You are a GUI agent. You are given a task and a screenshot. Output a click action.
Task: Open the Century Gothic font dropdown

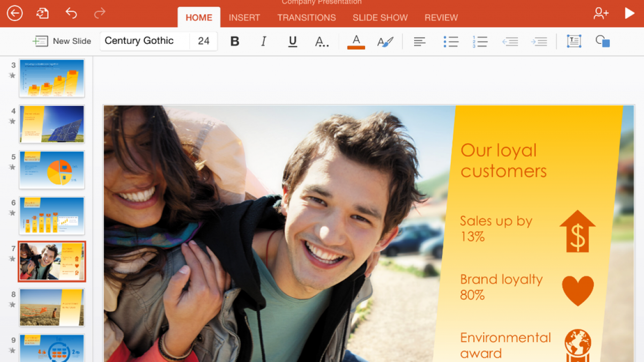pos(144,41)
